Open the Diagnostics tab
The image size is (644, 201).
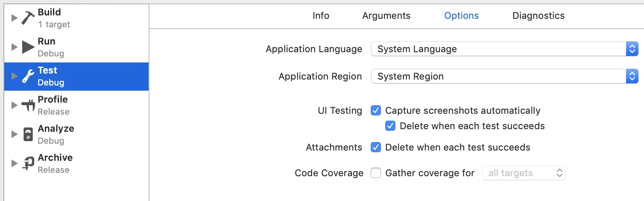click(x=538, y=16)
